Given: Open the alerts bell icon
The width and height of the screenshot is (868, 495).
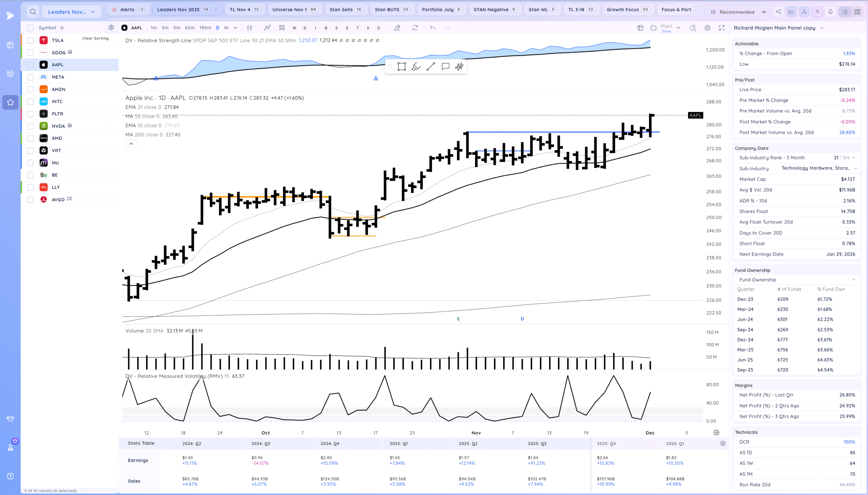Looking at the screenshot, I should tap(830, 12).
